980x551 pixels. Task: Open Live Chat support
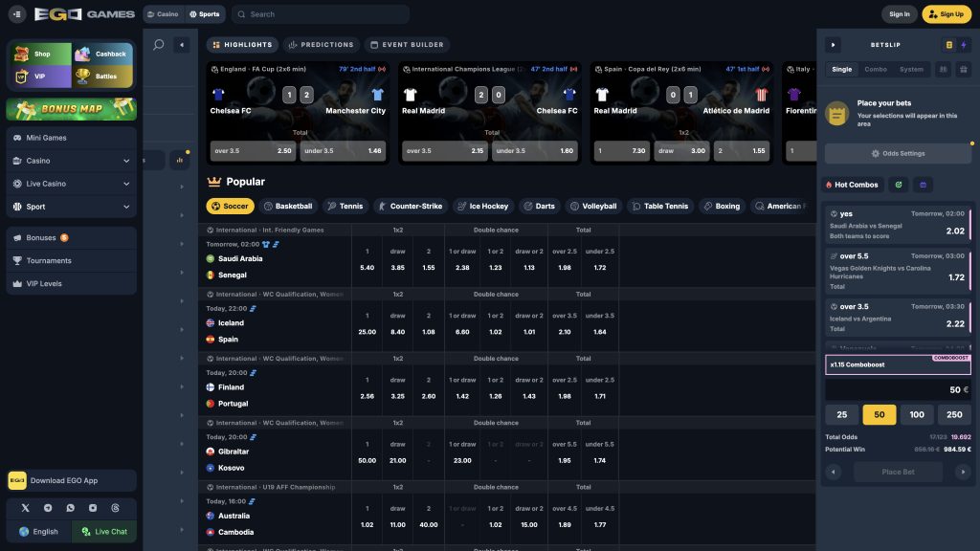pyautogui.click(x=104, y=532)
